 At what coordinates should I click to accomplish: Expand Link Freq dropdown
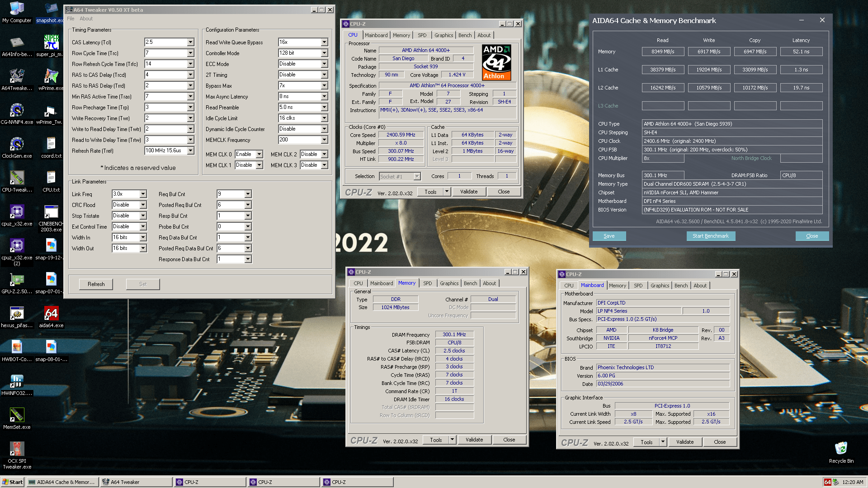[143, 194]
